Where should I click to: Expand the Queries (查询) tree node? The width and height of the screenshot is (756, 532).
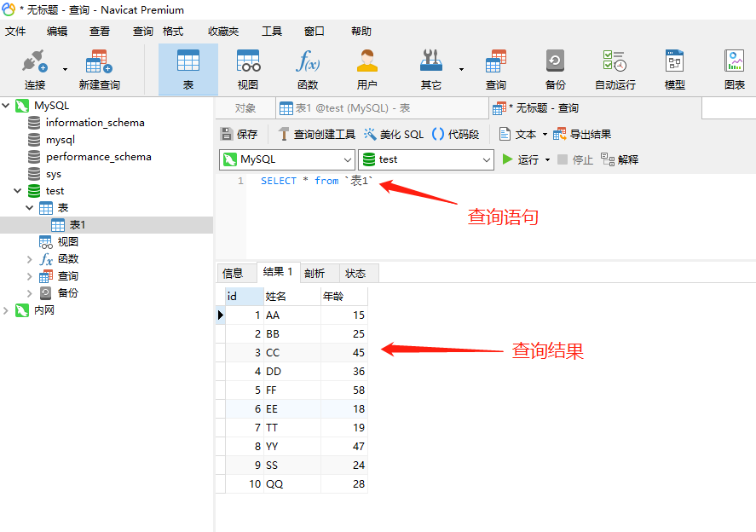[30, 276]
